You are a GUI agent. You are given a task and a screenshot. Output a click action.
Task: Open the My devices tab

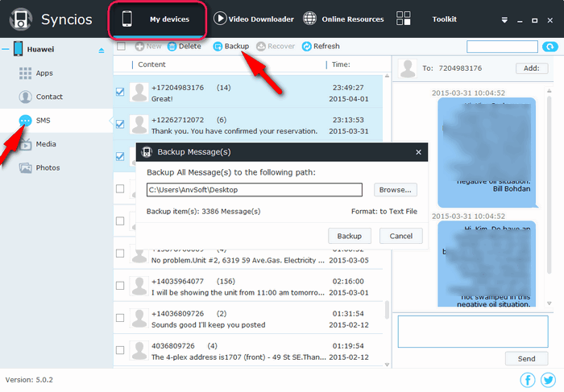coord(158,20)
